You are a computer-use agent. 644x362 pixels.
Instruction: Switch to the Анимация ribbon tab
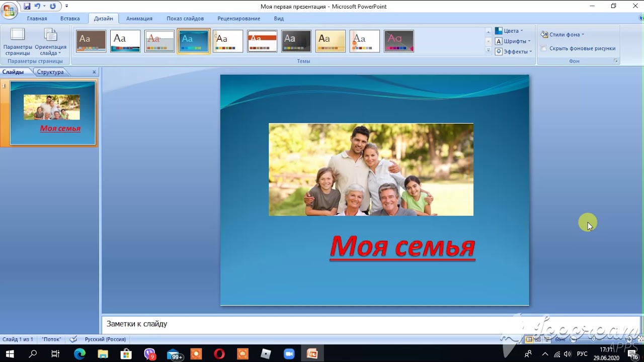(x=139, y=19)
